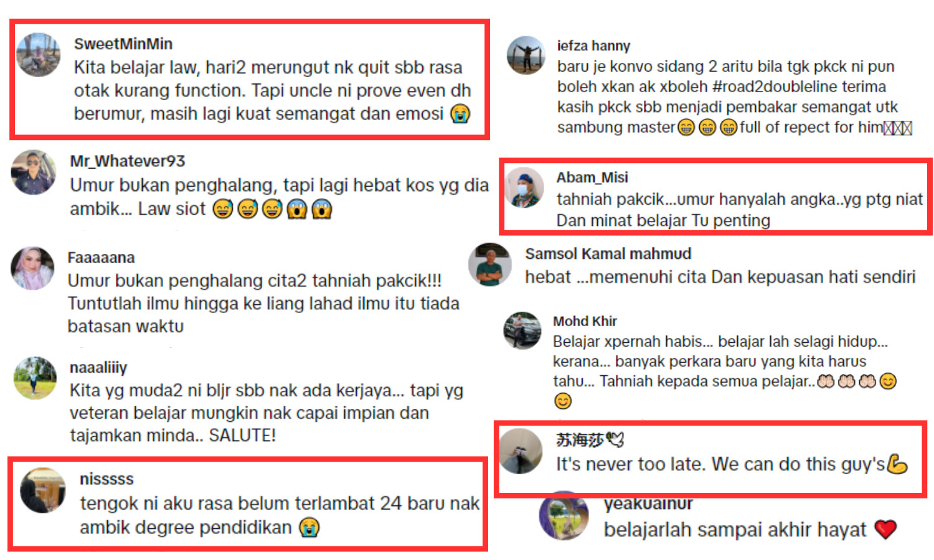Viewport: 934px width, 560px height.
Task: Click nisssss's avatar thumbnail
Action: coord(43,490)
